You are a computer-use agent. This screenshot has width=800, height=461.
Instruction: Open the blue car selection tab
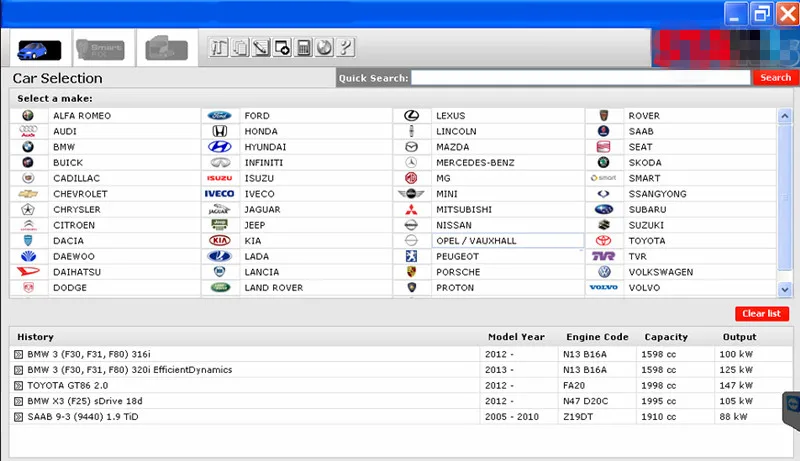coord(39,50)
